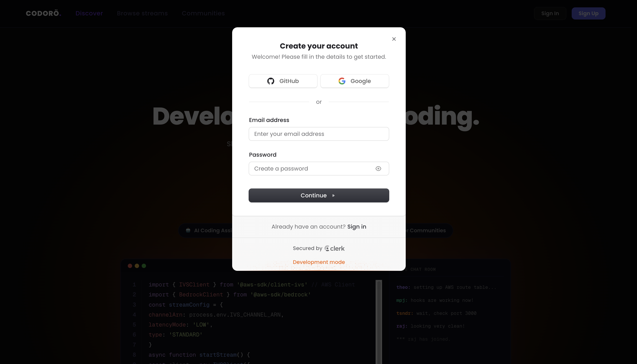Click the red window dot of the code editor
The width and height of the screenshot is (637, 364).
coord(130,266)
